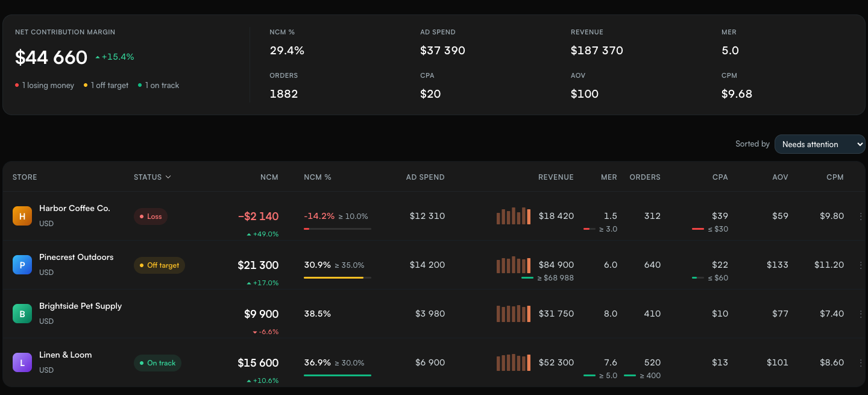Click the $9 900 NCM value

(x=261, y=314)
